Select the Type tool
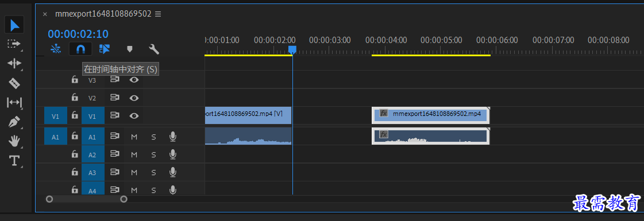644x221 pixels. pos(14,161)
